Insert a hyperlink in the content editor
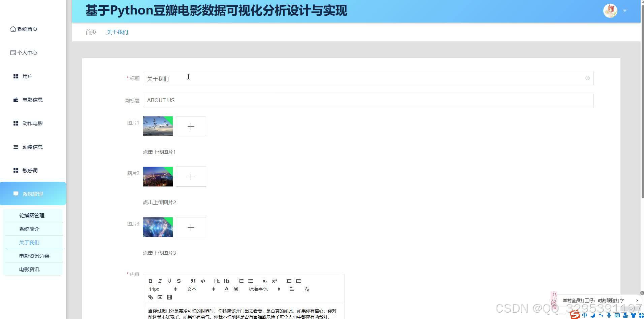This screenshot has height=319, width=644. point(150,297)
